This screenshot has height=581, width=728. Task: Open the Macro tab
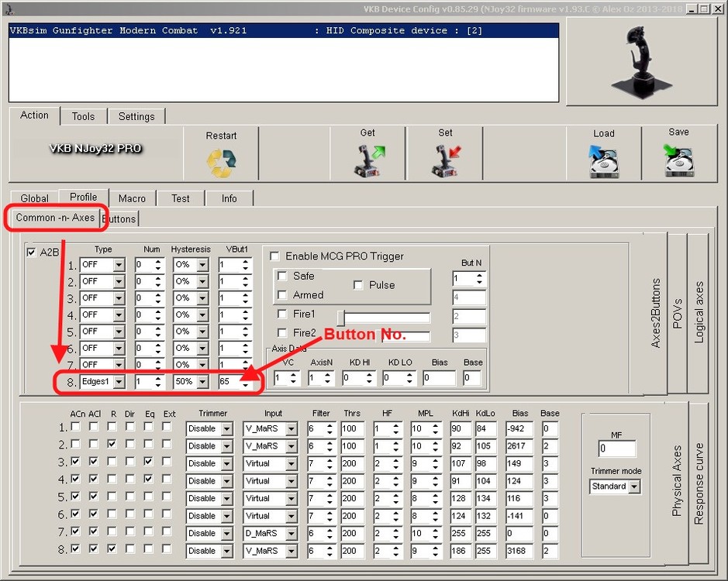coord(132,198)
